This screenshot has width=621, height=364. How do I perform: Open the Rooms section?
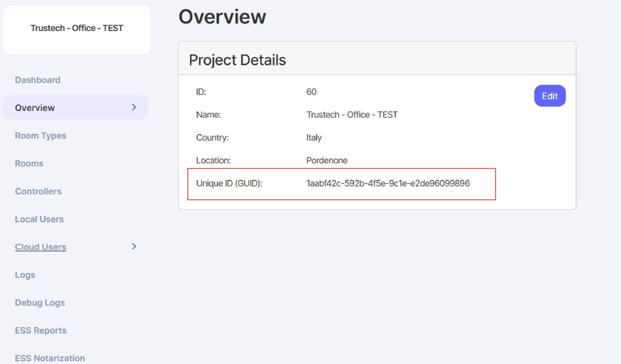29,163
